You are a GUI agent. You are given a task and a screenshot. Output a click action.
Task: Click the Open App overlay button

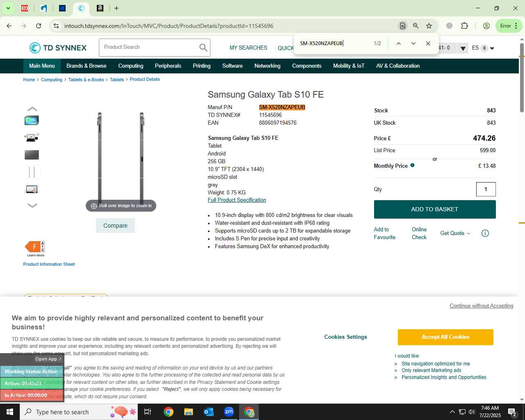point(48,359)
